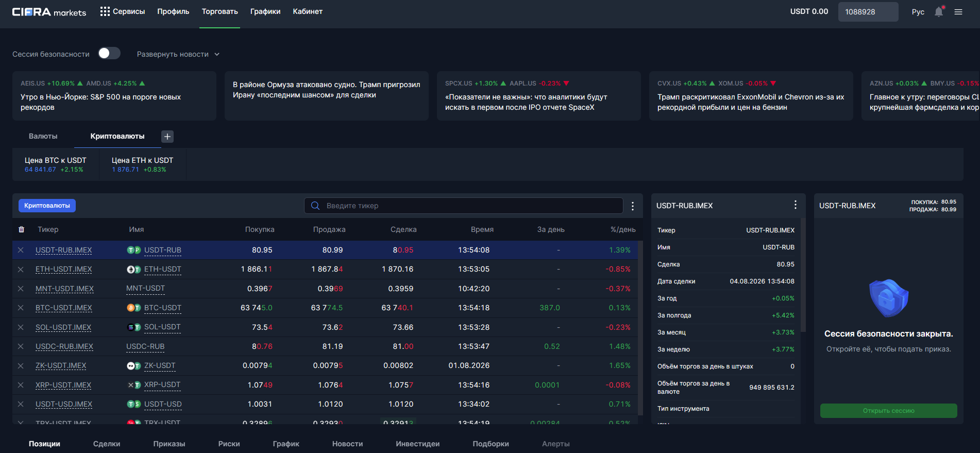This screenshot has height=453, width=980.
Task: Open the Сервисы grid menu icon
Action: coord(105,11)
